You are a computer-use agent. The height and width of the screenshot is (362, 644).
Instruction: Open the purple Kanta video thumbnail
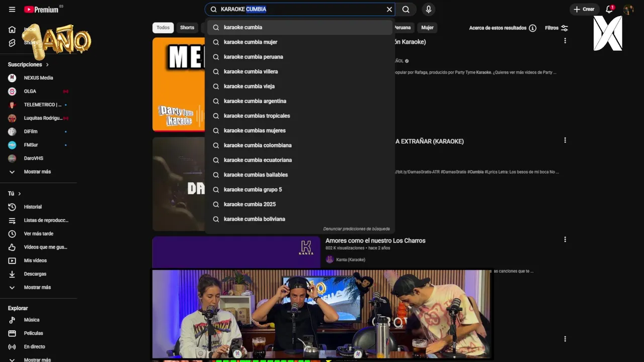236,252
